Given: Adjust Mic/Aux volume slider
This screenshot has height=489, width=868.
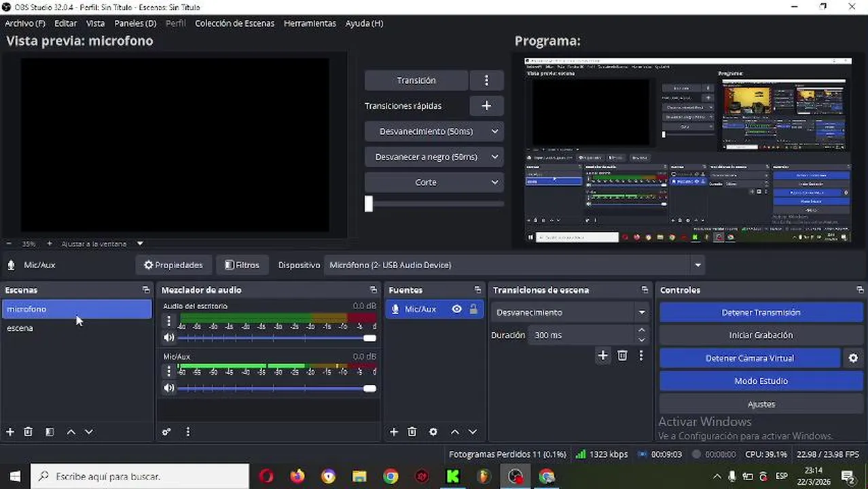Looking at the screenshot, I should tap(277, 388).
